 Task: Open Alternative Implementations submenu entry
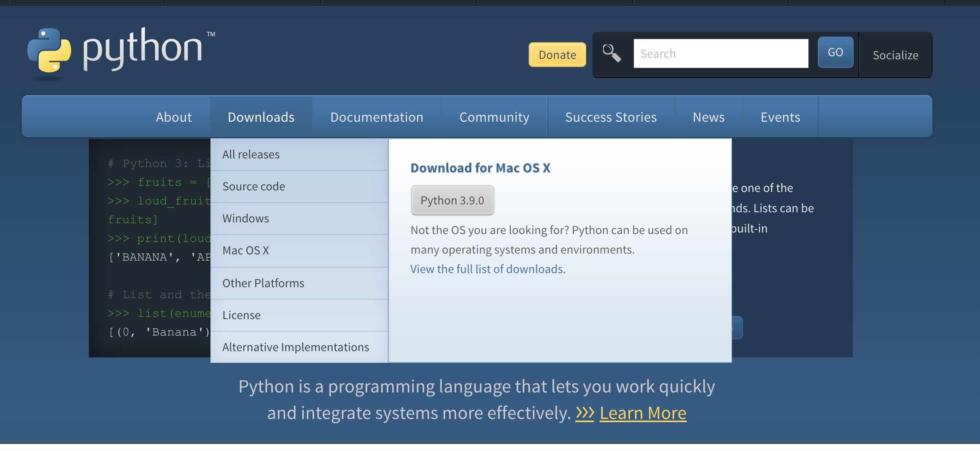295,347
